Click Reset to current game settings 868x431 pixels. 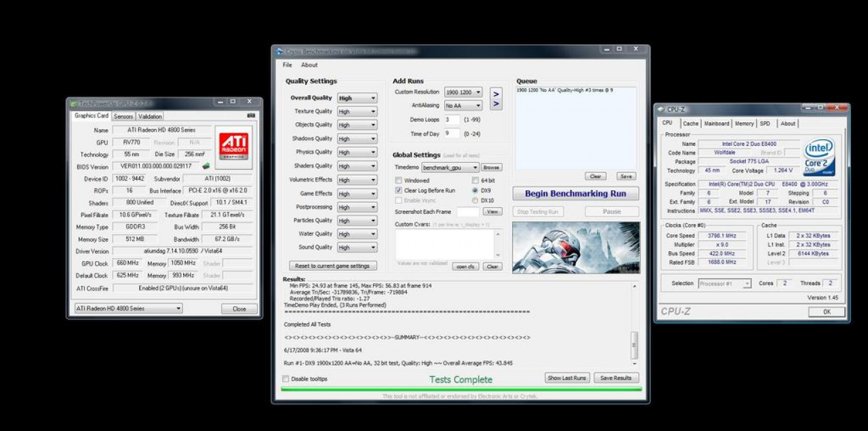click(333, 266)
